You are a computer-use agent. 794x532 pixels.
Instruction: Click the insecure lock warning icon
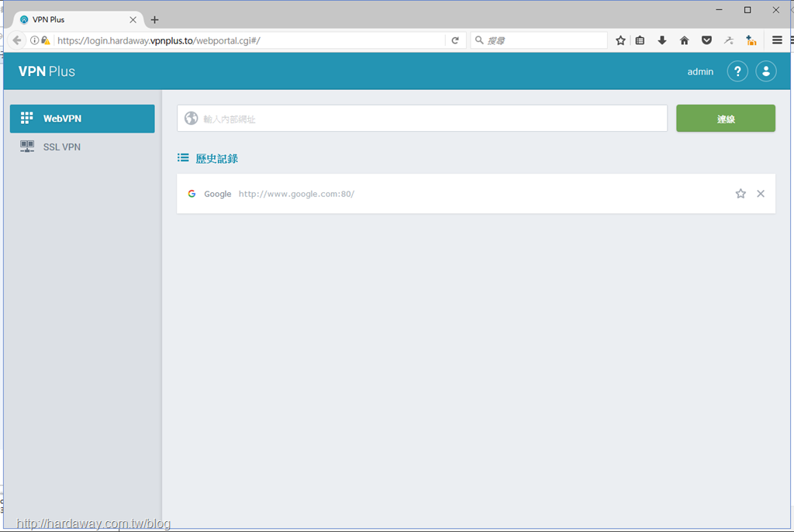(46, 40)
